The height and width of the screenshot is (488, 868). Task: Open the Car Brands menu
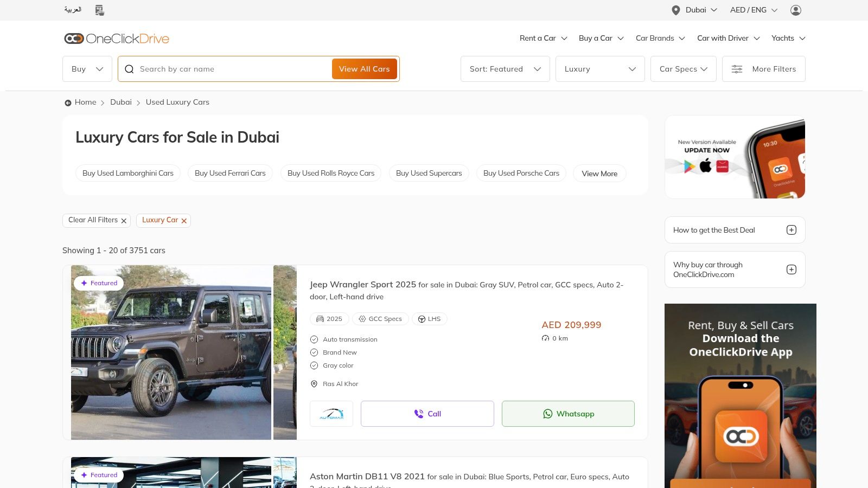click(x=660, y=38)
